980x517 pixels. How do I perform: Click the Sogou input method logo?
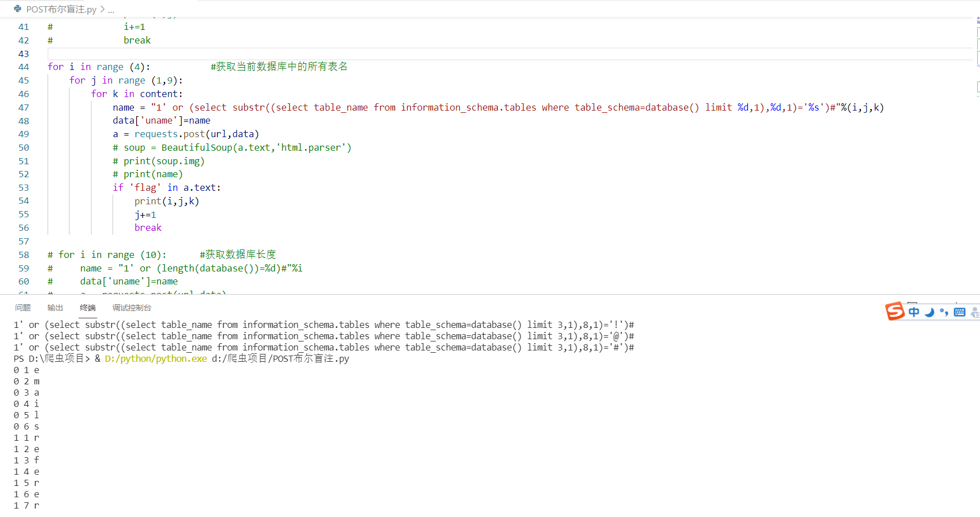(x=895, y=311)
